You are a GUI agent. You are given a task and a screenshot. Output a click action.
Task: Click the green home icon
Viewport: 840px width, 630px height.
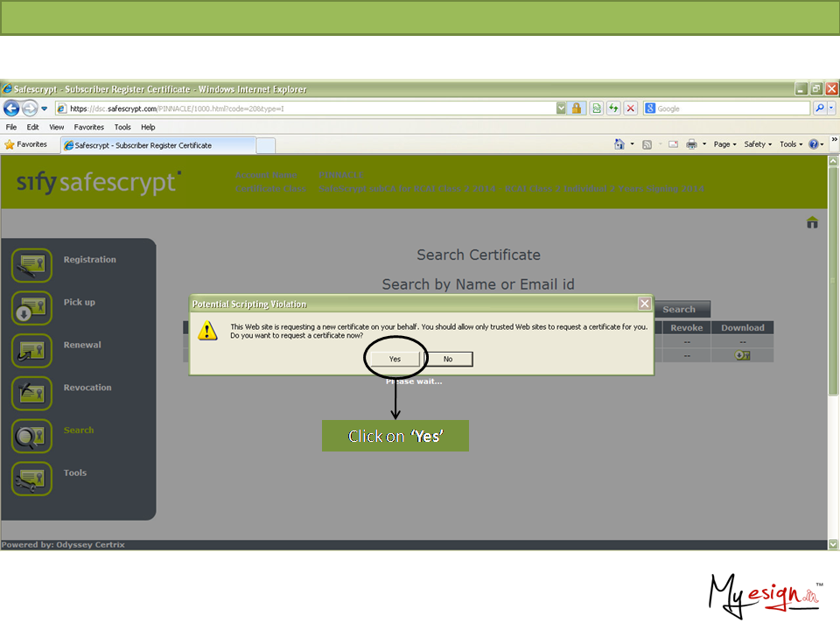812,222
